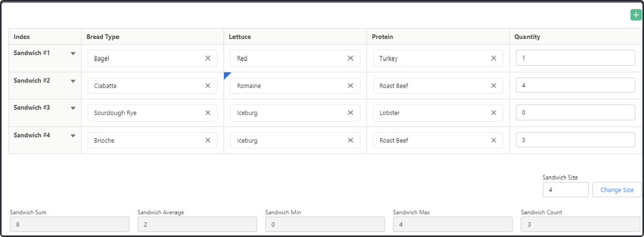Open the Ciabatta bread type combo box
The image size is (644, 237).
[x=152, y=86]
